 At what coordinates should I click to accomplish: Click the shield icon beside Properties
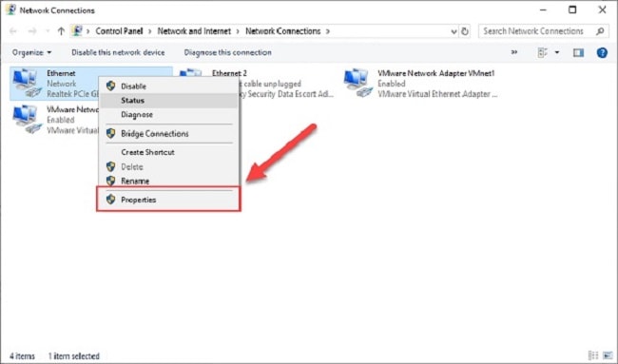[110, 200]
